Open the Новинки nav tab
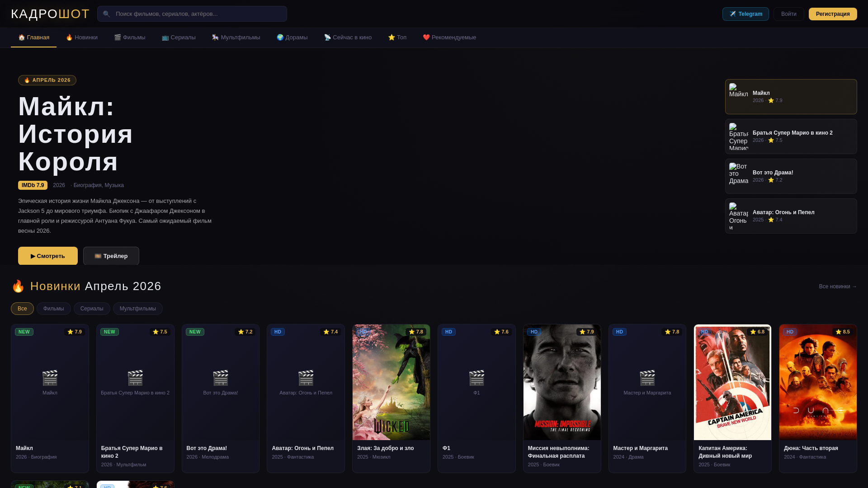Image resolution: width=868 pixels, height=488 pixels. click(82, 38)
